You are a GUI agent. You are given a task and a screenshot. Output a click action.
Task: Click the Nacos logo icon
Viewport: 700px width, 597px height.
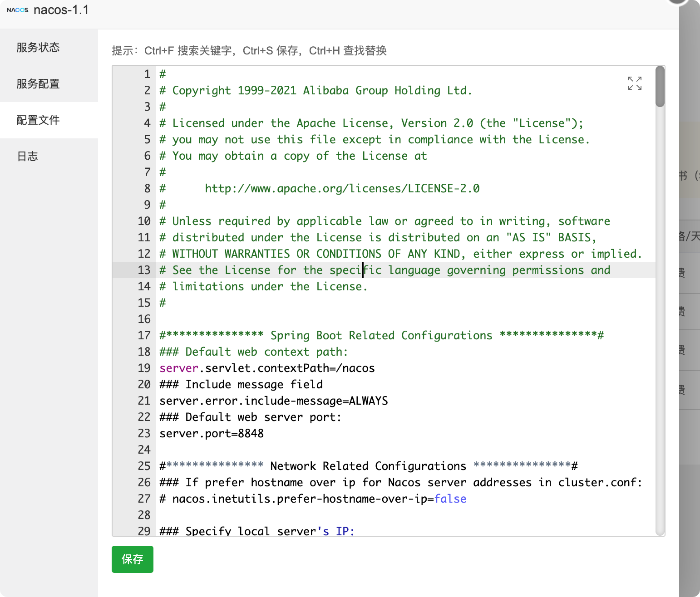pos(18,10)
